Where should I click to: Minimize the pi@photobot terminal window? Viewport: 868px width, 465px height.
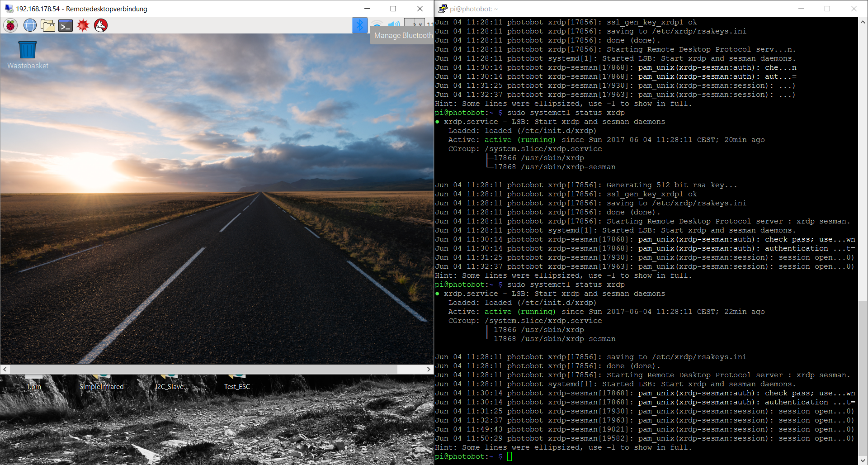[x=801, y=9]
